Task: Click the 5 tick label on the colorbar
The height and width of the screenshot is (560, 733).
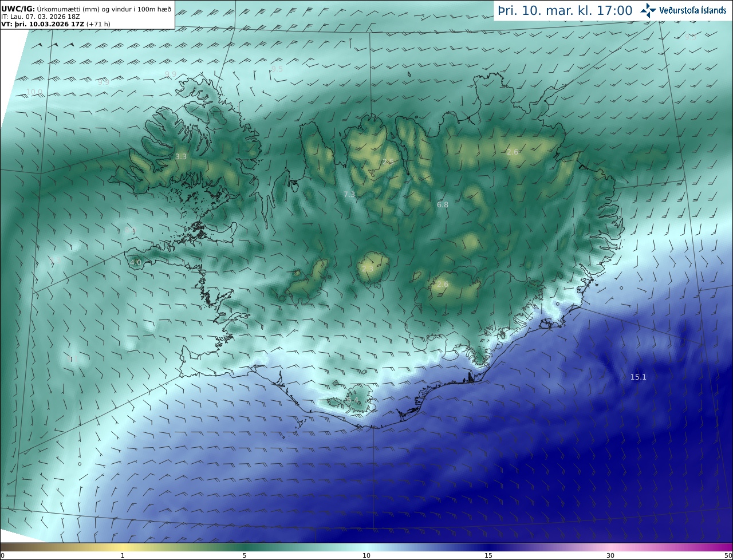Action: (245, 556)
